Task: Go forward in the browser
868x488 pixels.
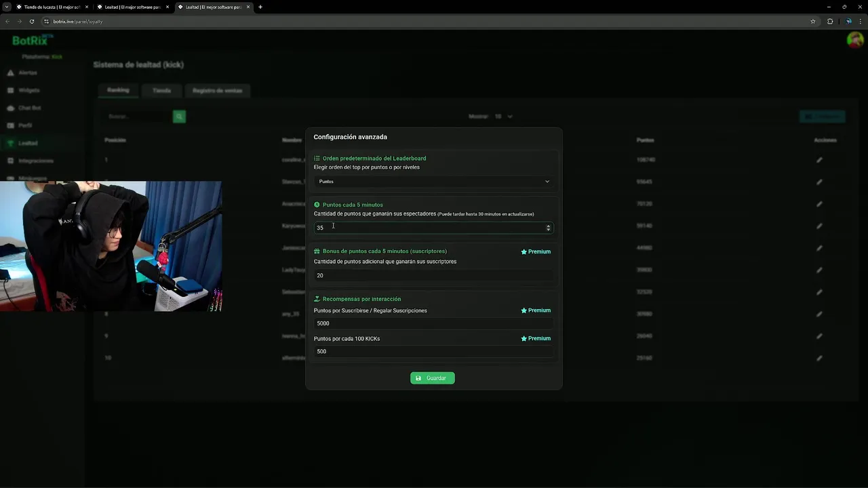Action: [20, 21]
